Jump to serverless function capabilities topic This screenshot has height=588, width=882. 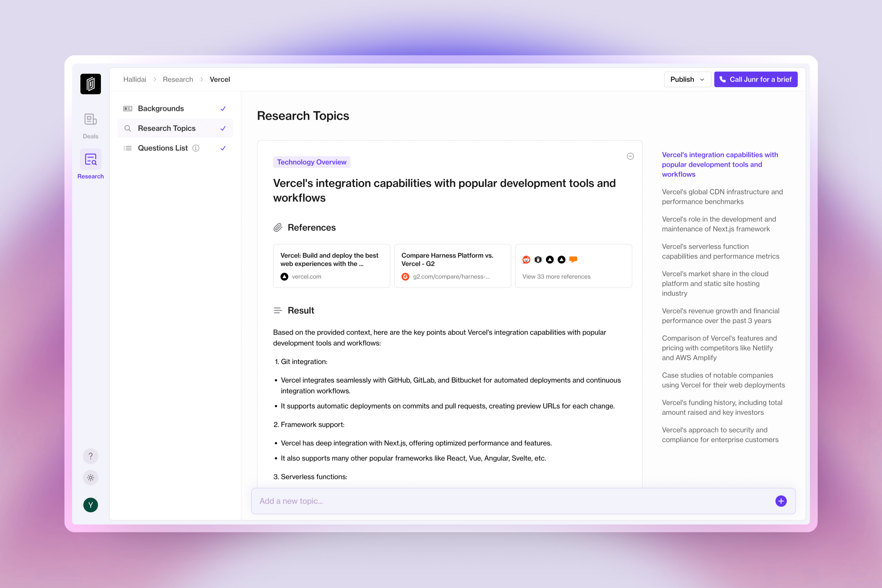tap(720, 252)
